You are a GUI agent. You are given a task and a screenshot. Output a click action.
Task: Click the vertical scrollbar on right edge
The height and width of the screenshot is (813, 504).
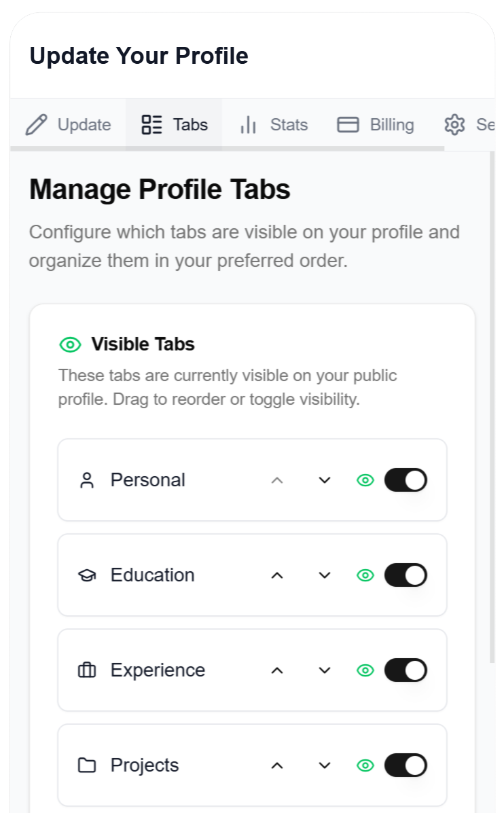click(x=492, y=407)
